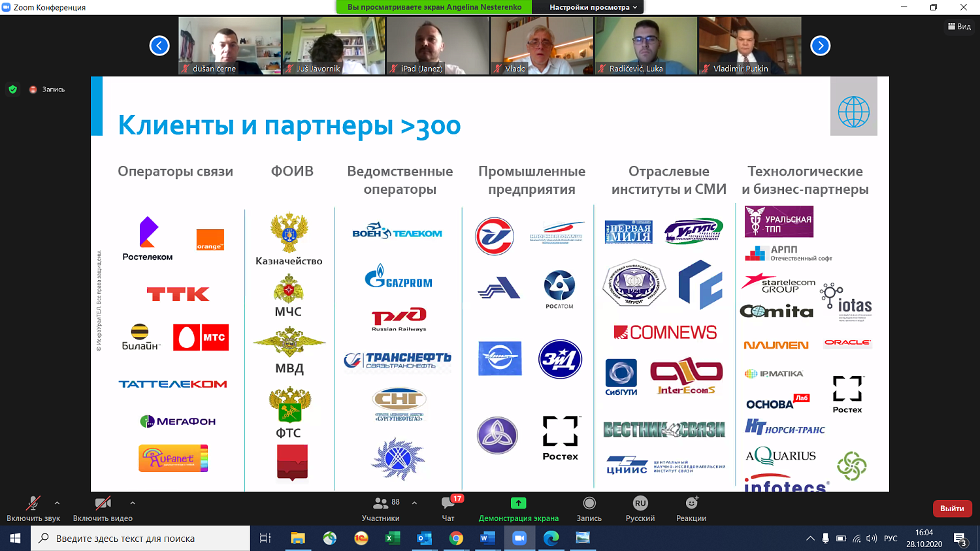The width and height of the screenshot is (980, 551).
Task: Open the notification center icon
Action: [x=960, y=539]
